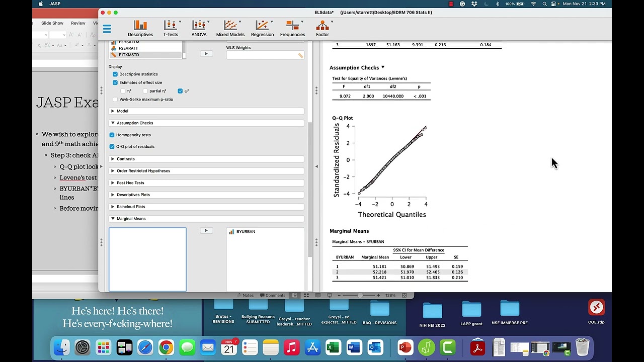This screenshot has width=644, height=362.
Task: Open the LAPP grant desktop folder
Action: click(x=471, y=314)
